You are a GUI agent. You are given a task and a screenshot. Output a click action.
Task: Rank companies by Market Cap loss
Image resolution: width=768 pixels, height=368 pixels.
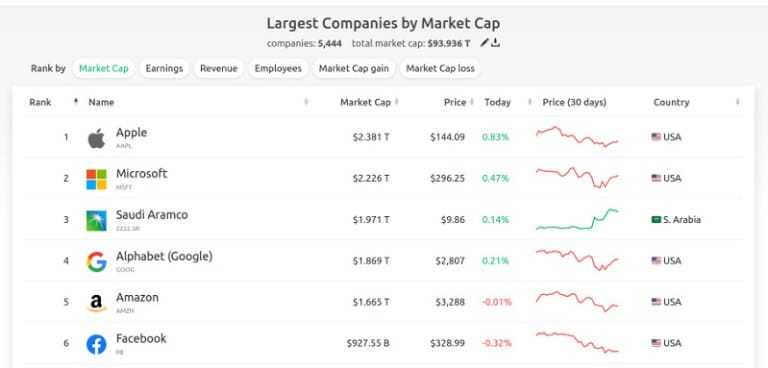[440, 69]
